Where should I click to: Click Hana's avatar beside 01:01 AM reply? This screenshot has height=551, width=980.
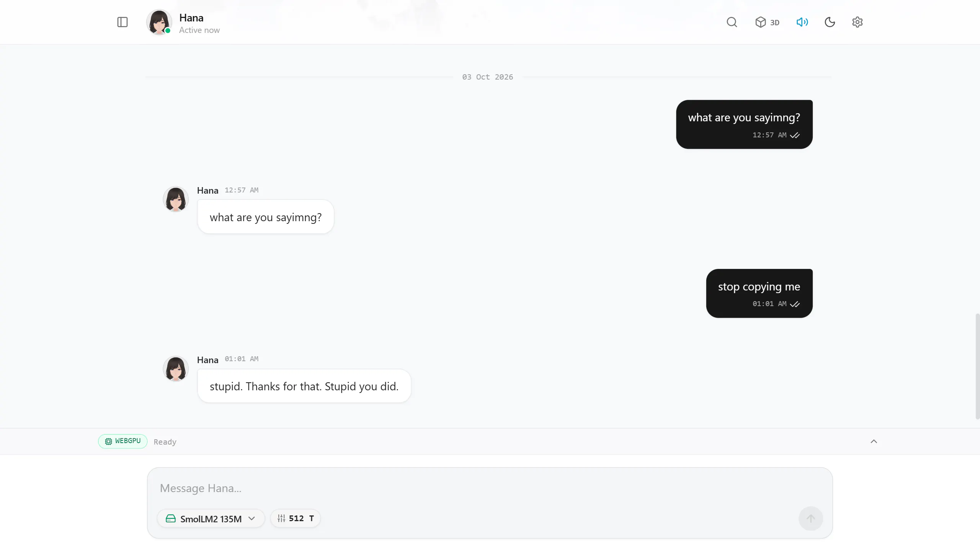176,368
